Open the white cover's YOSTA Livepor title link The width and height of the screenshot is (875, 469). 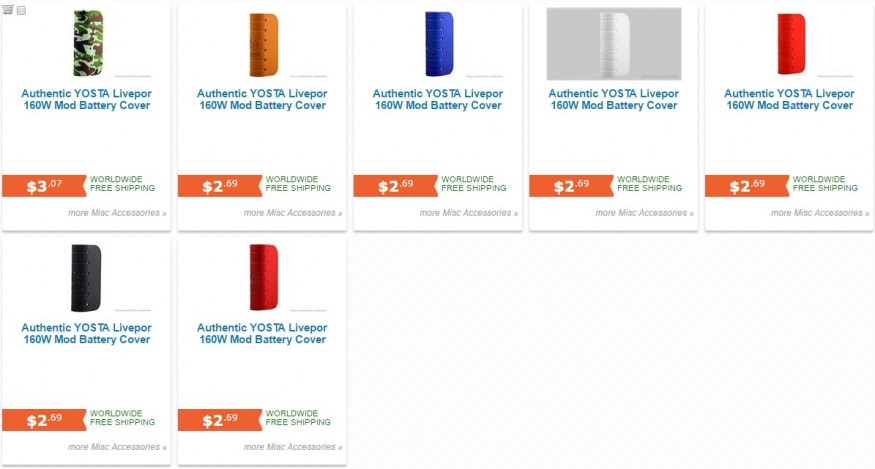click(614, 99)
